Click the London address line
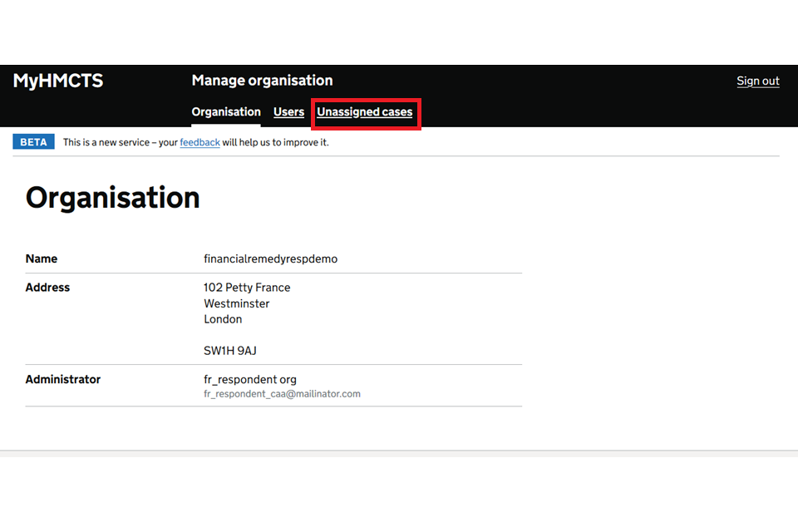Viewport: 798px width, 532px height. click(x=223, y=319)
